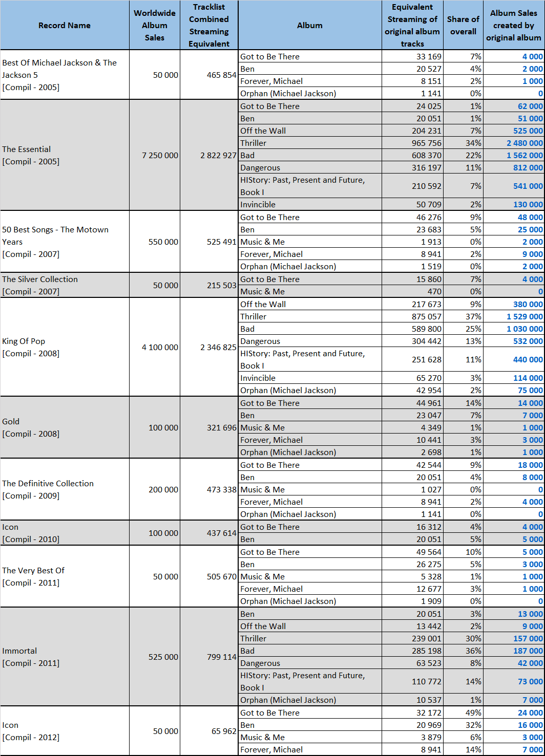
Task: Click worldwide sales value "4 100 000"
Action: pyautogui.click(x=160, y=347)
